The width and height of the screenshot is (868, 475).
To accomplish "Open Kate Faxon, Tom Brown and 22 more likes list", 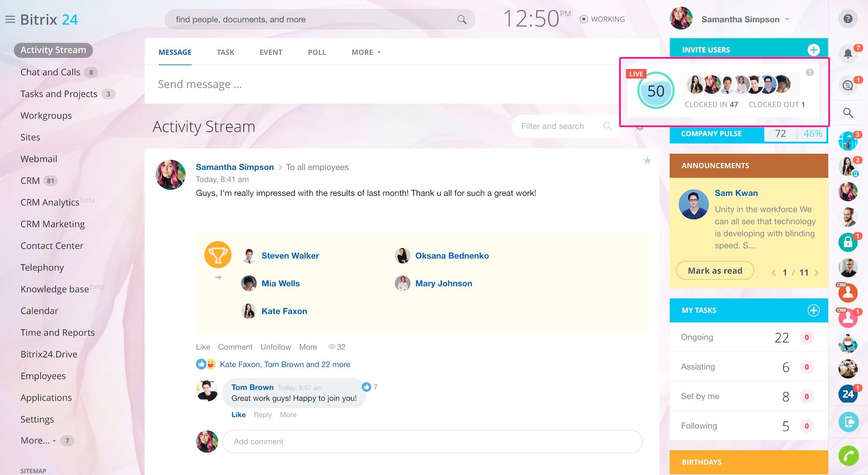I will coord(285,365).
